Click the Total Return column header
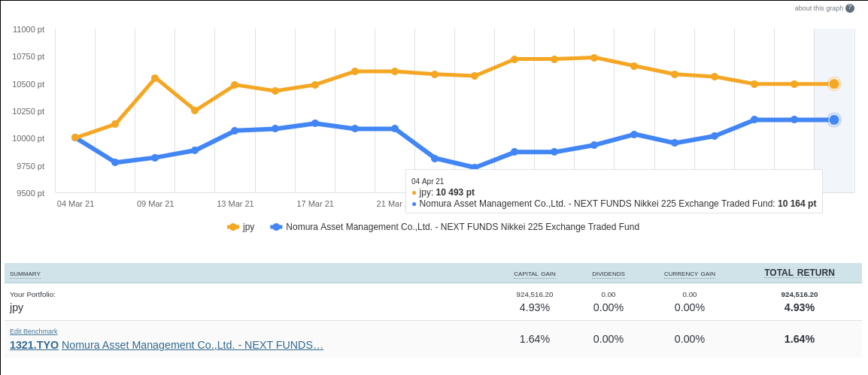This screenshot has width=868, height=375. 799,273
